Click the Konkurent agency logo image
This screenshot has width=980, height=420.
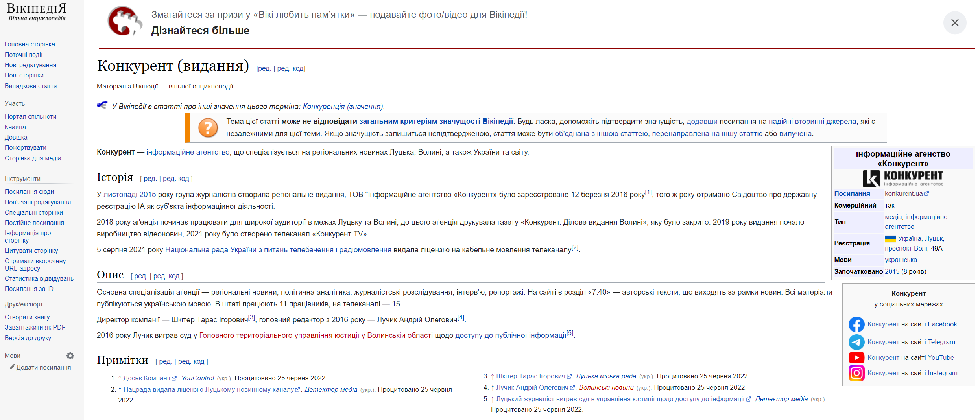[902, 179]
